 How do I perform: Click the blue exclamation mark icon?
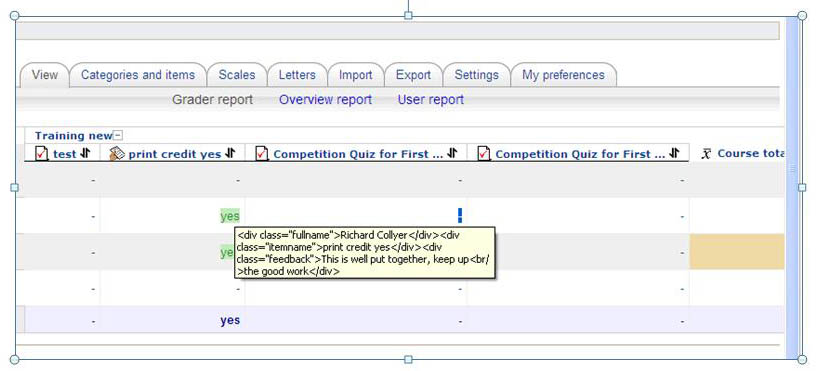tap(460, 215)
